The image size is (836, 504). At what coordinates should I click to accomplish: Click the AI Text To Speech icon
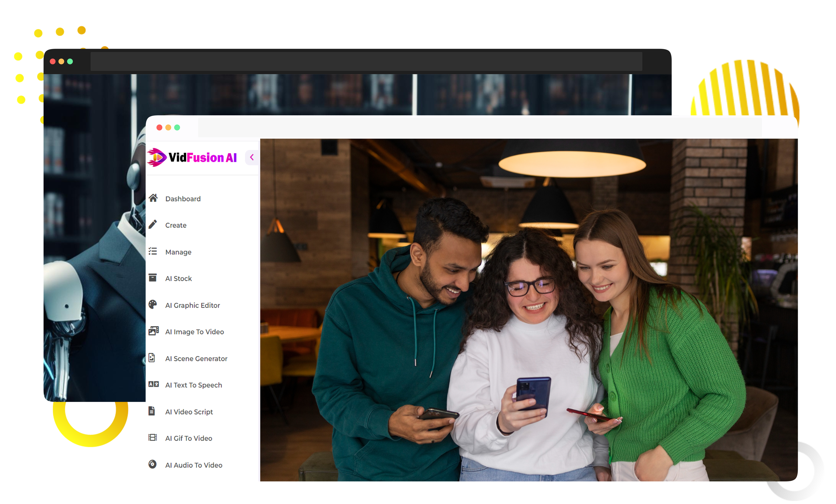[x=154, y=384]
